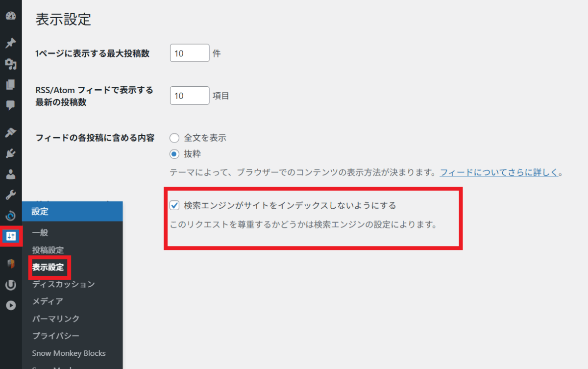
Task: Open the Dashboard icon in sidebar
Action: pos(11,16)
